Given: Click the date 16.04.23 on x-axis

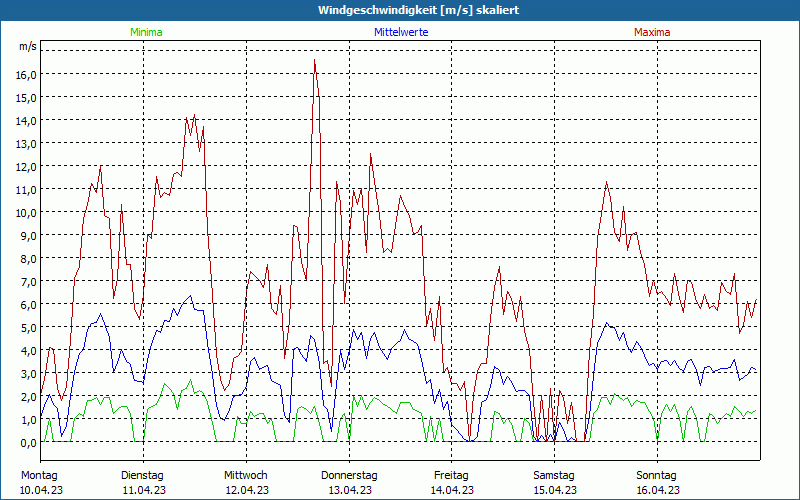Looking at the screenshot, I should [x=657, y=490].
